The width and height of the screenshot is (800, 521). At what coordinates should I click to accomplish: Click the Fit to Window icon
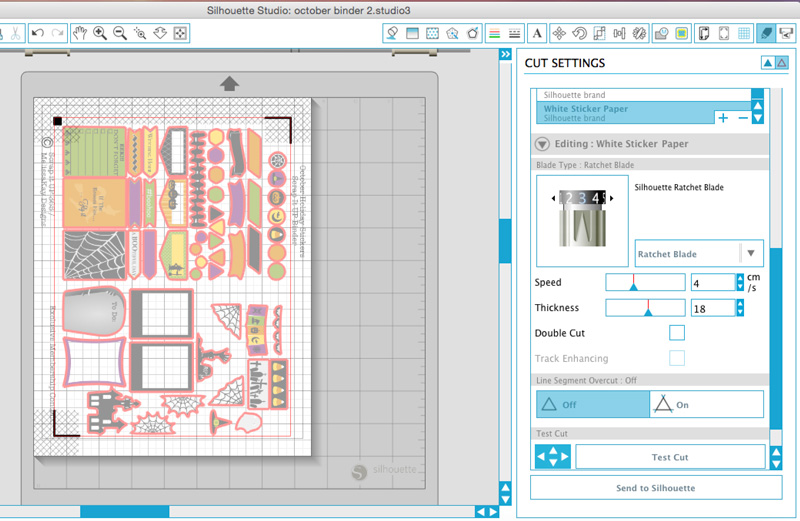click(x=180, y=34)
